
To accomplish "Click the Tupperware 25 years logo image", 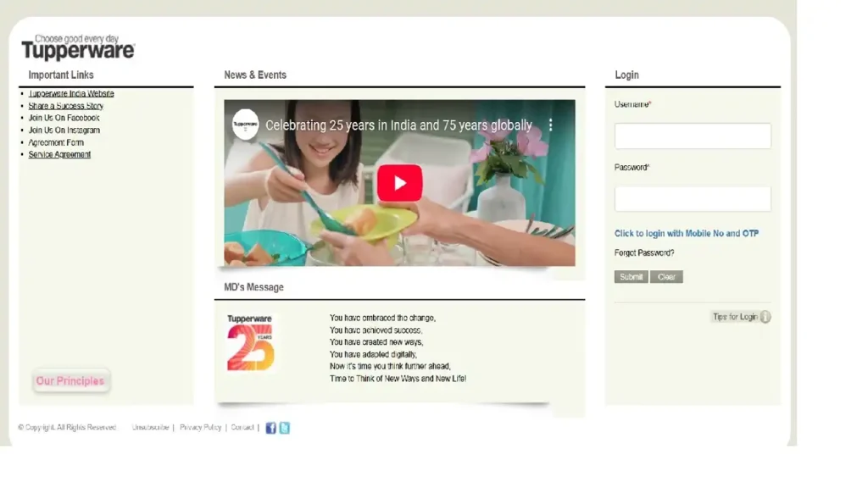I will [x=250, y=342].
